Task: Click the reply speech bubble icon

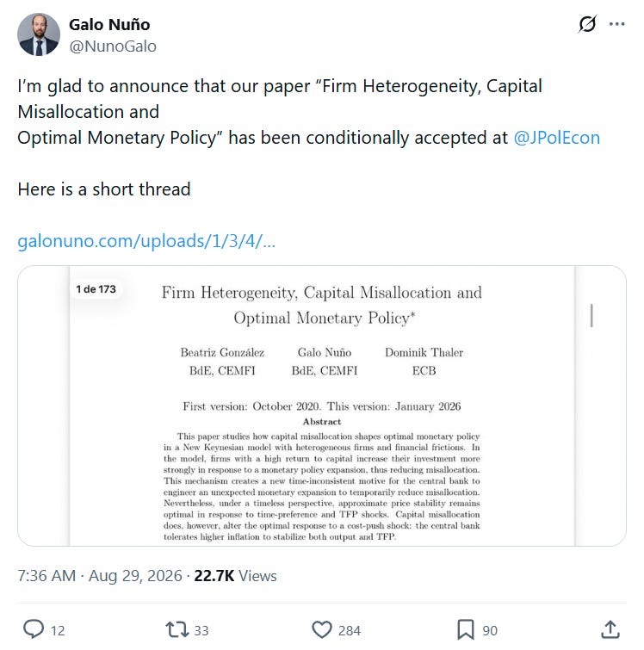Action: (x=34, y=629)
